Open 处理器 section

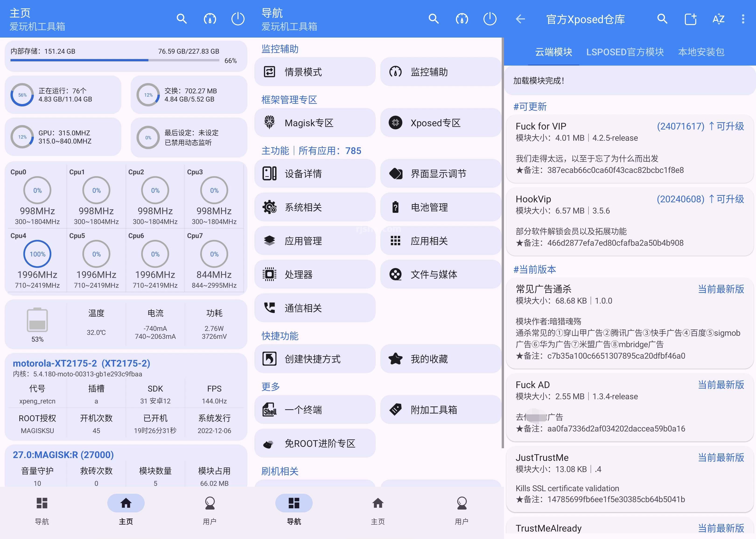click(315, 274)
